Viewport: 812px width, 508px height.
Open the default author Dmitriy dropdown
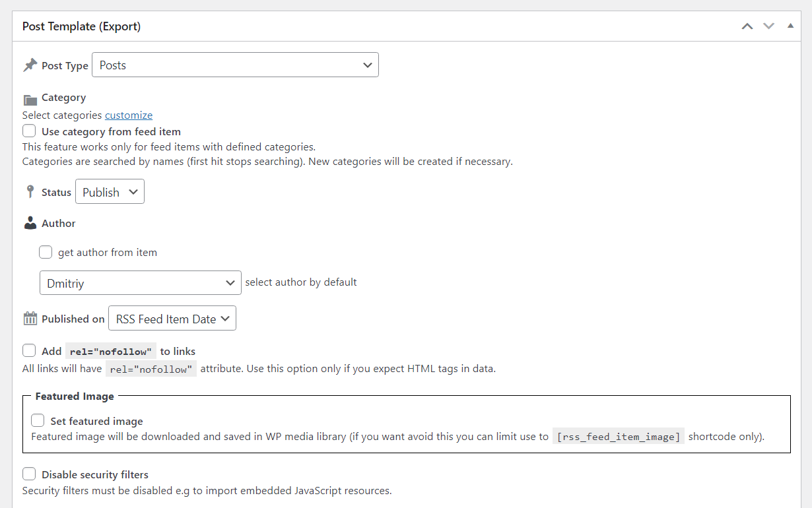(x=141, y=282)
